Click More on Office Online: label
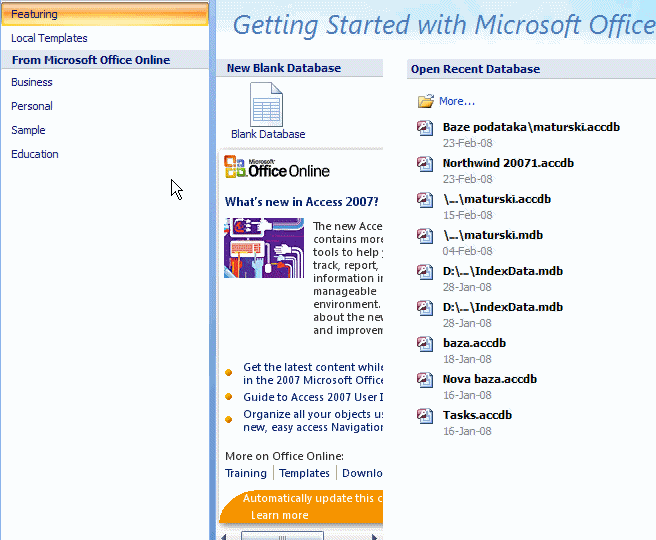Viewport: 656px width, 540px height. coord(284,456)
